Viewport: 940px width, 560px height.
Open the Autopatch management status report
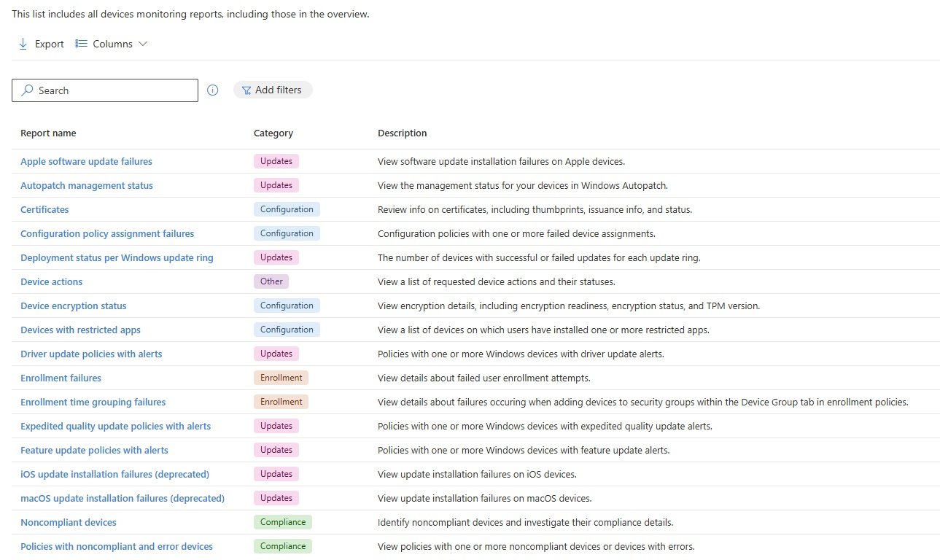click(87, 185)
